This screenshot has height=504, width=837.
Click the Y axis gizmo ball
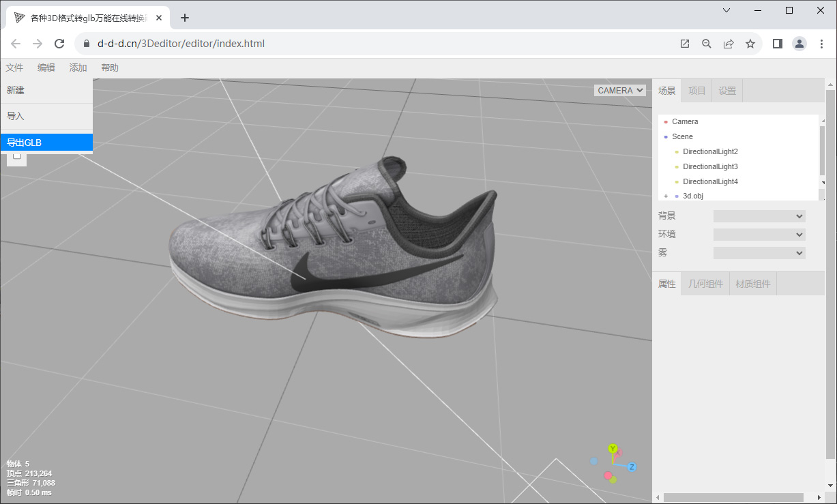point(613,448)
